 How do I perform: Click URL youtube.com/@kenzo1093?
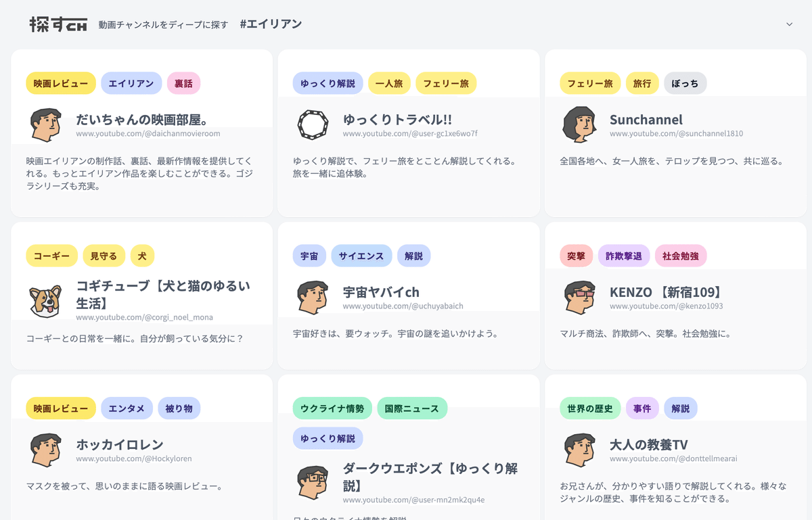click(667, 306)
